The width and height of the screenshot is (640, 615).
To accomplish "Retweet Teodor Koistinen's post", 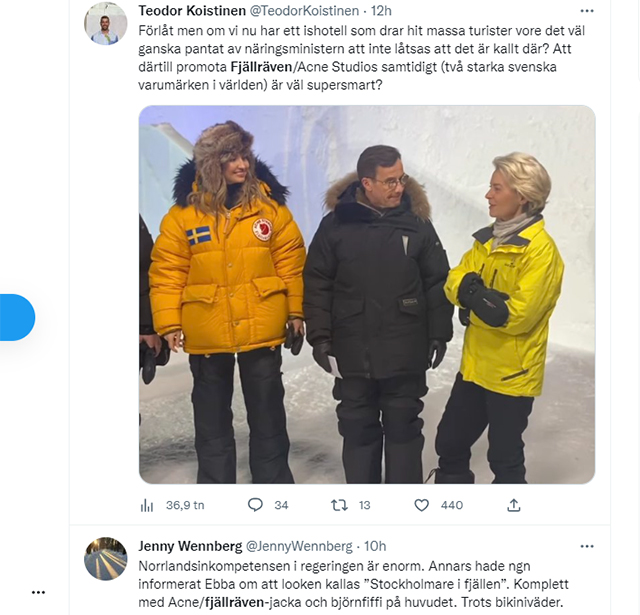I will [339, 505].
